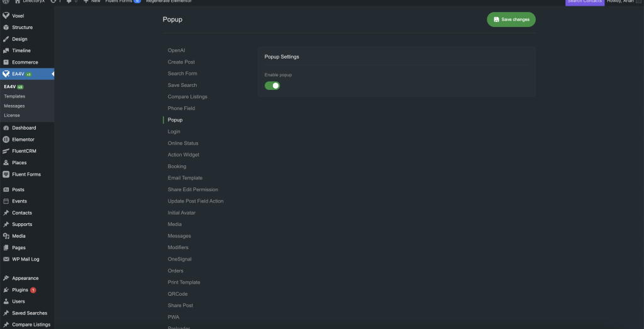Click the Save changes button
The height and width of the screenshot is (329, 644).
tap(511, 20)
